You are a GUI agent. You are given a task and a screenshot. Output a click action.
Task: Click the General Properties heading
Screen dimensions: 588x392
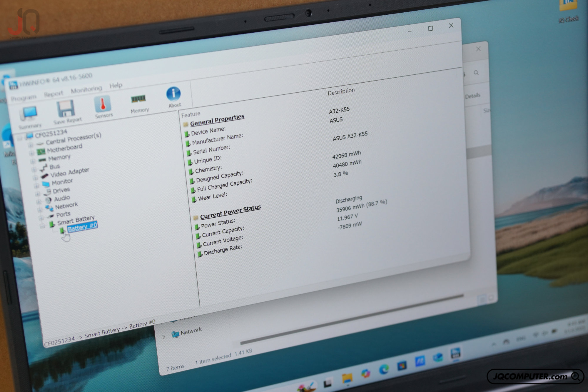pos(217,120)
